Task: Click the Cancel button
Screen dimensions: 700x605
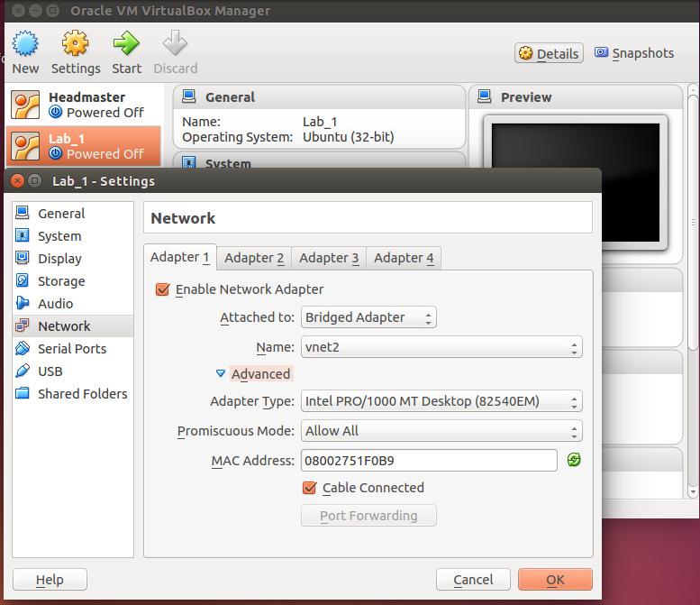Action: tap(473, 580)
